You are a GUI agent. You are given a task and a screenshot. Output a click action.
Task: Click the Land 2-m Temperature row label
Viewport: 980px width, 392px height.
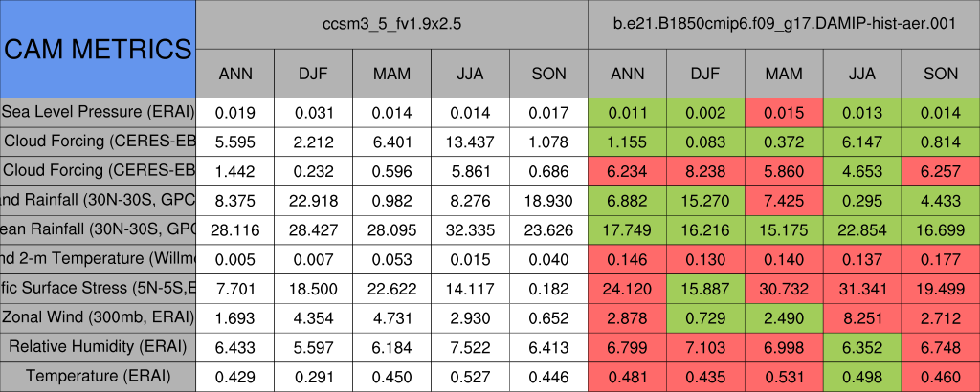(x=98, y=258)
